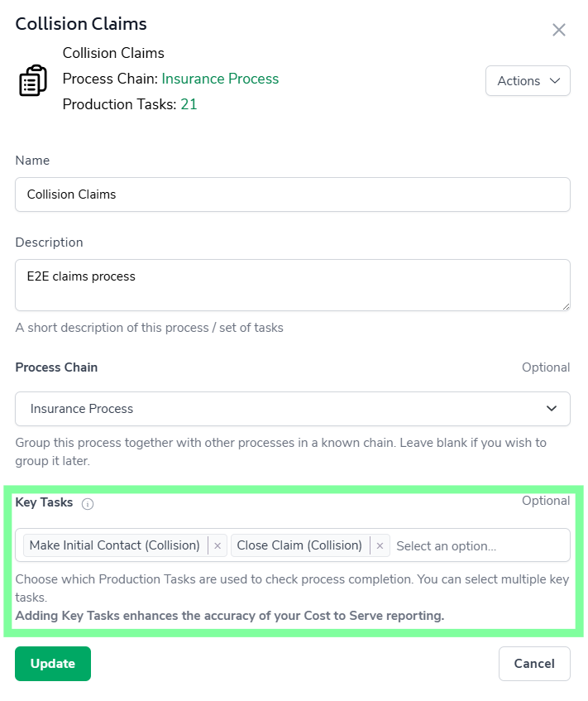Close the Collision Claims dialog
Screen dimensions: 588x701
pyautogui.click(x=559, y=31)
